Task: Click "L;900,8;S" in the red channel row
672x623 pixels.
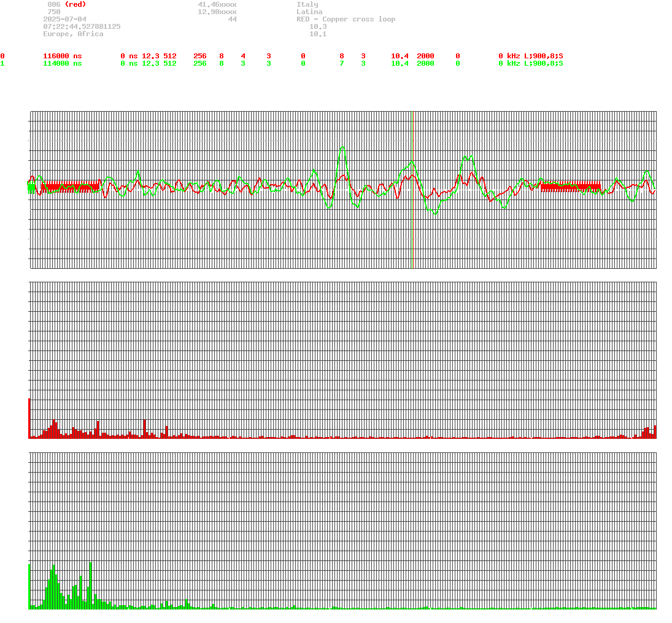Action: pos(544,56)
